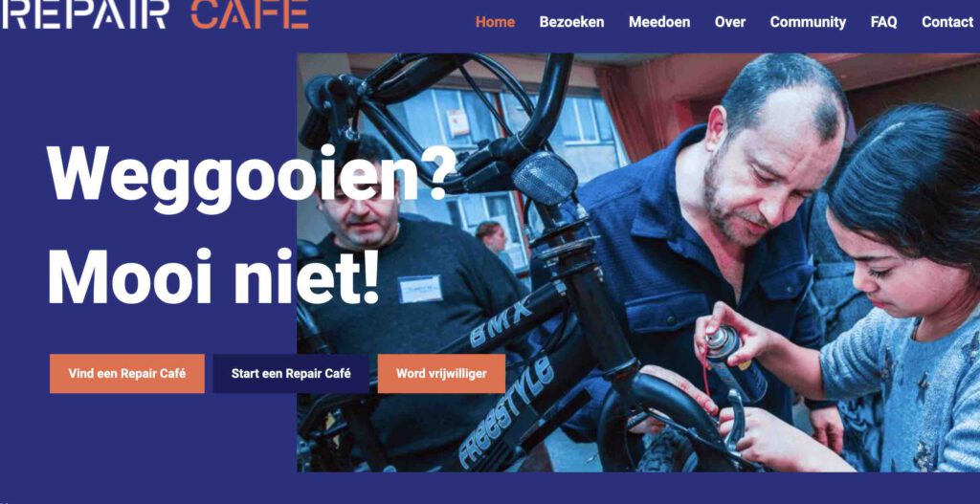
Task: Open the Contact page link
Action: (x=947, y=22)
